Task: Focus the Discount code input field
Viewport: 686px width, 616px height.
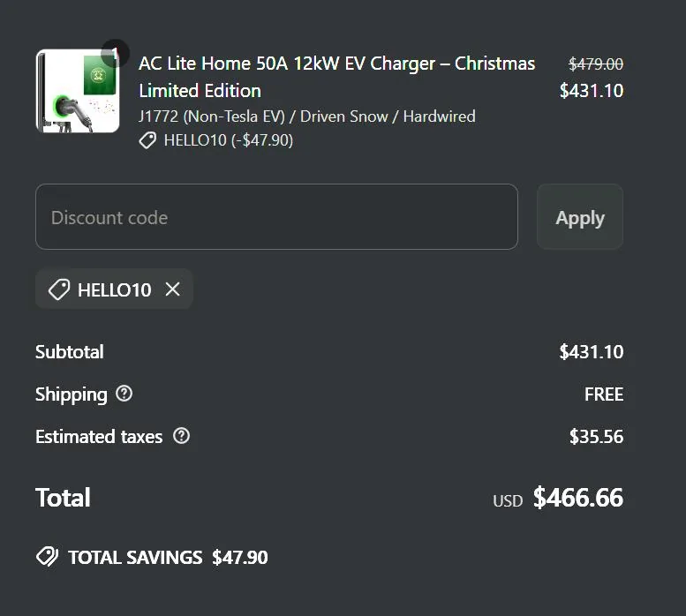Action: point(276,217)
